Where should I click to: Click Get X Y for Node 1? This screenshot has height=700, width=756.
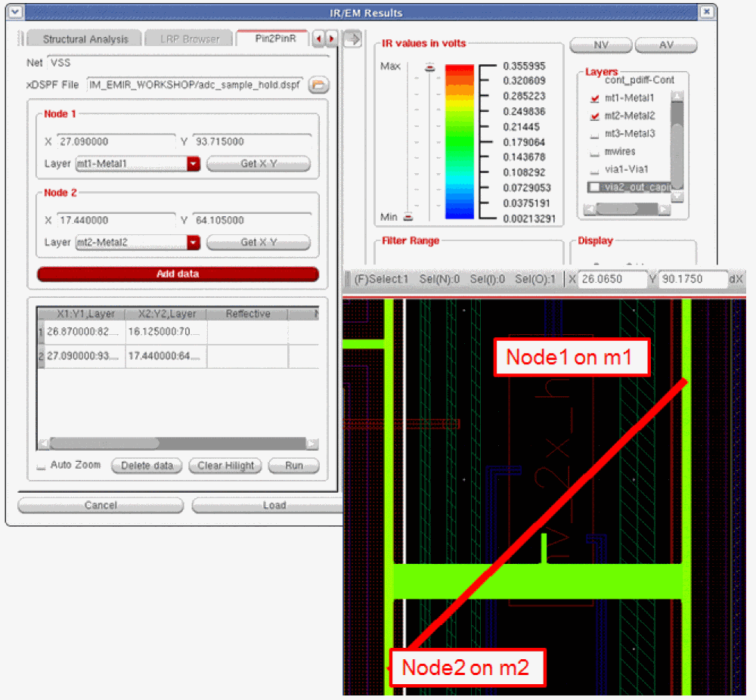pyautogui.click(x=259, y=164)
